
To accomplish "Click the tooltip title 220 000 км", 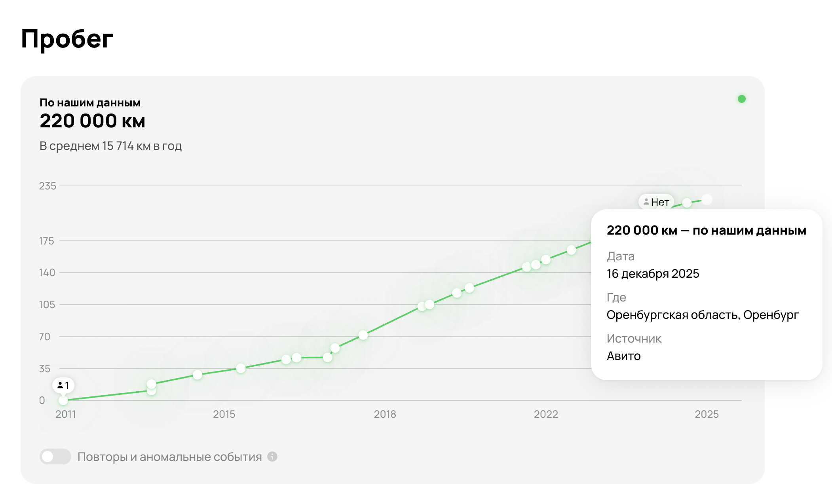I will tap(706, 230).
